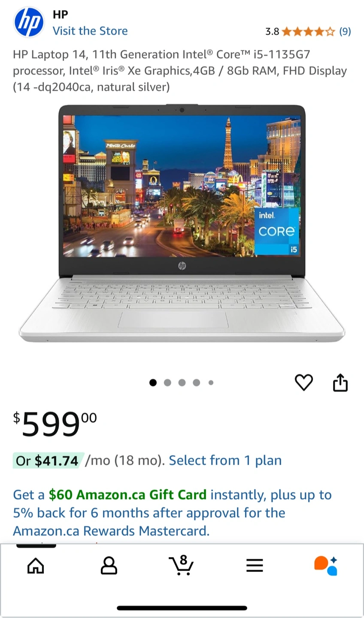364x618 pixels.
Task: Open the (9) reviews count link
Action: [x=345, y=31]
